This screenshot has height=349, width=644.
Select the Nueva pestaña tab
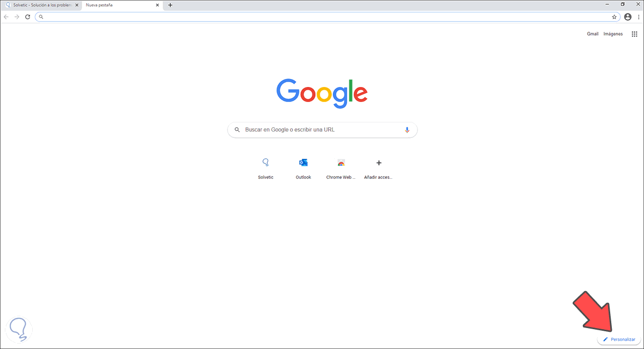coord(123,5)
